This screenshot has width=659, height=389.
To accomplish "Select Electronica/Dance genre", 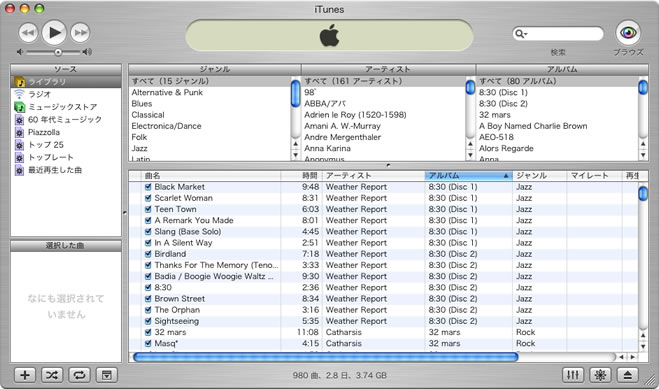I will tap(210, 126).
